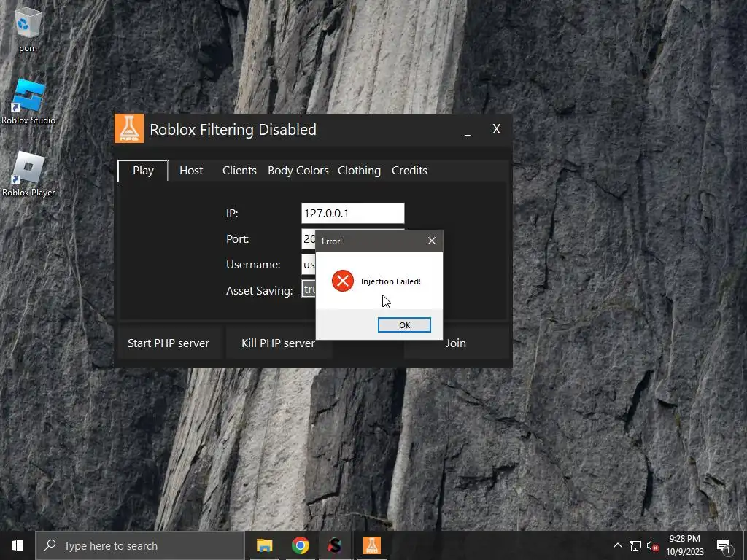Open the Body Colors tab
The width and height of the screenshot is (747, 560).
[298, 171]
